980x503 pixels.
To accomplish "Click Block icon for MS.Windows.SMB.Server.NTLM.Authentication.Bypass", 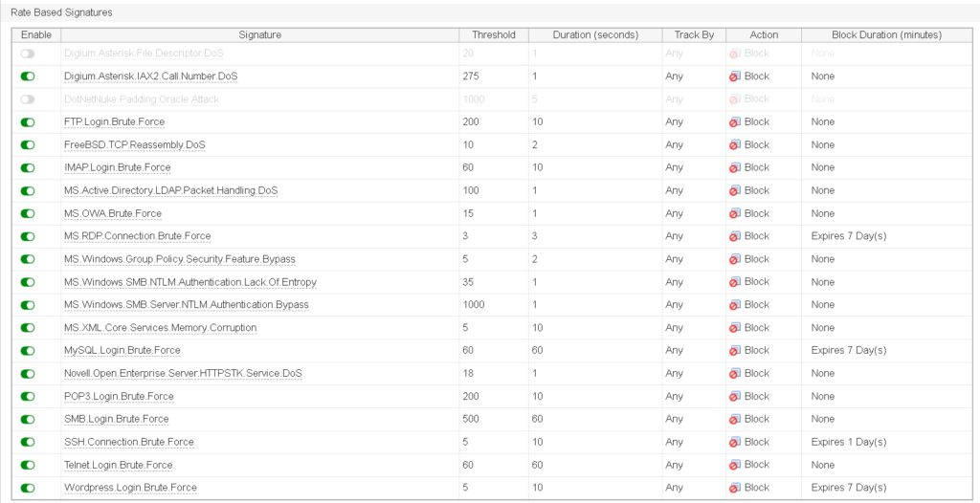I will 735,305.
